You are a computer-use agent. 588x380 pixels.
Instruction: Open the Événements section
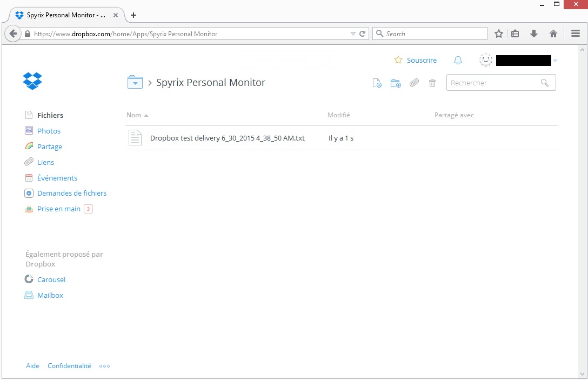pyautogui.click(x=57, y=178)
